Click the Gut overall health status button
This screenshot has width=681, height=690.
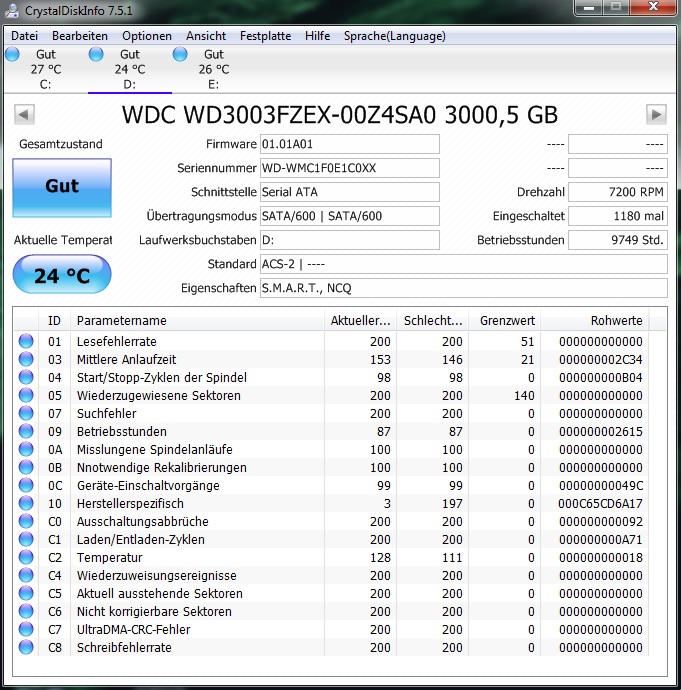(62, 188)
